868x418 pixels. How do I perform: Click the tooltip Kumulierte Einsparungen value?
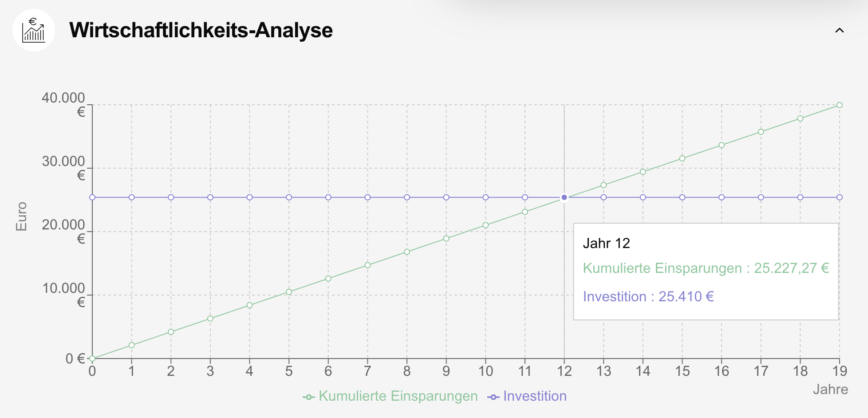point(792,268)
